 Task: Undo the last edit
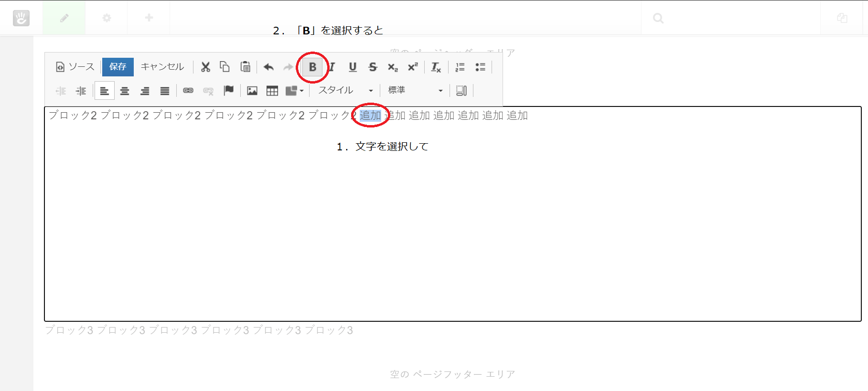pyautogui.click(x=268, y=67)
